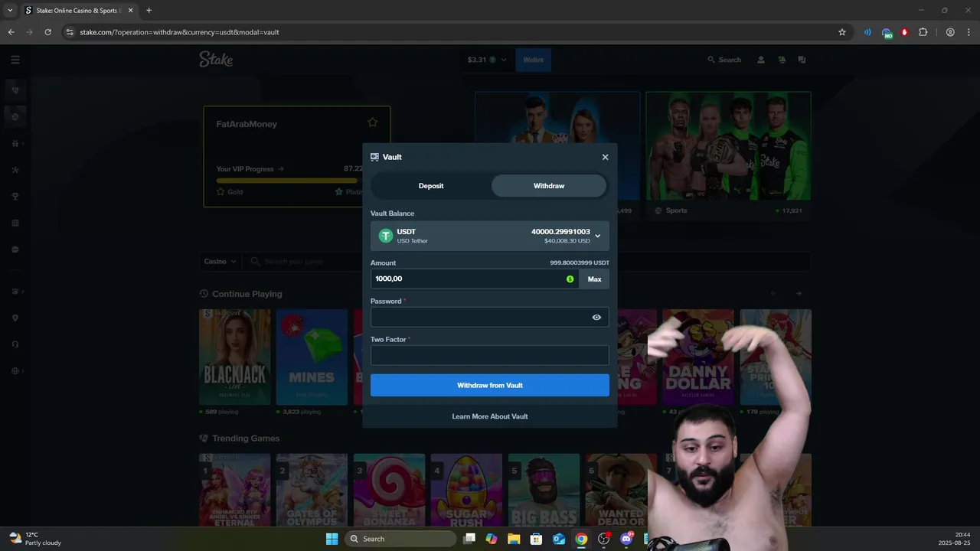
Task: Open the chat icon in Stake header
Action: [x=802, y=60]
